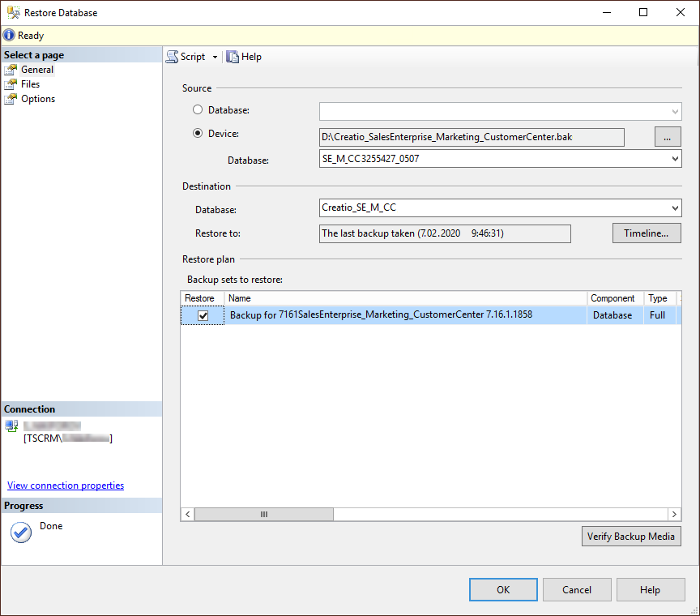Expand the source database SE_M_CC3255427_0507 dropdown
Screen dimensions: 700x616
675,160
